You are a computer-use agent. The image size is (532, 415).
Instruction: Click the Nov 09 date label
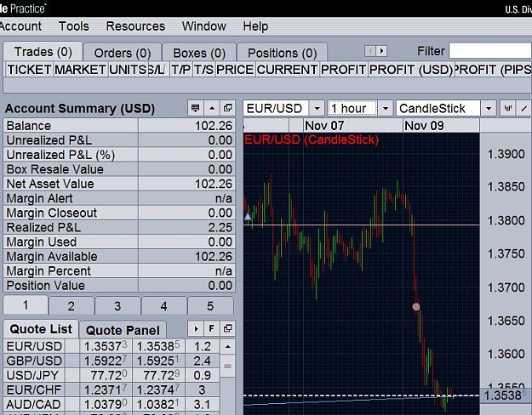424,126
